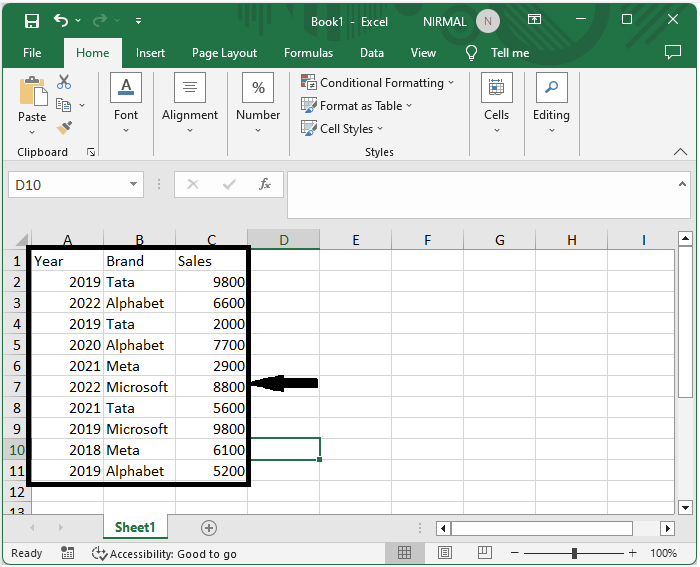Screen dimensions: 700x567
Task: Expand the formula bar chevron
Action: pyautogui.click(x=682, y=183)
